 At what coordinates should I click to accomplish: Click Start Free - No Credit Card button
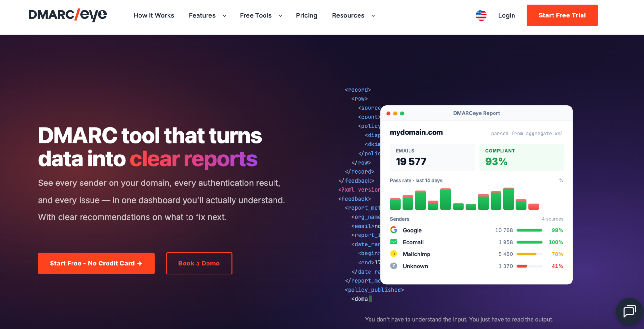[x=96, y=263]
